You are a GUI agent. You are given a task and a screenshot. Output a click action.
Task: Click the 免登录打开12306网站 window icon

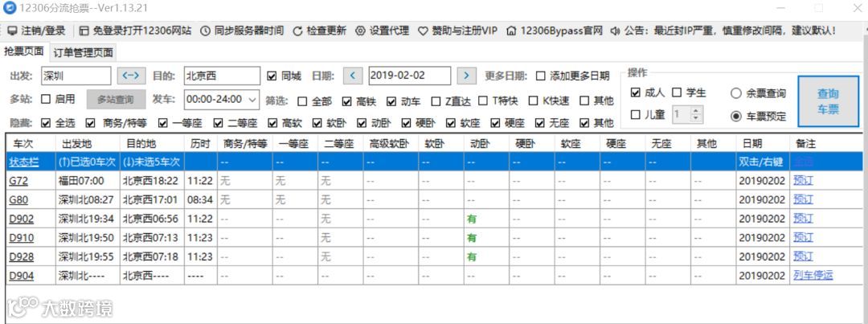[x=84, y=31]
